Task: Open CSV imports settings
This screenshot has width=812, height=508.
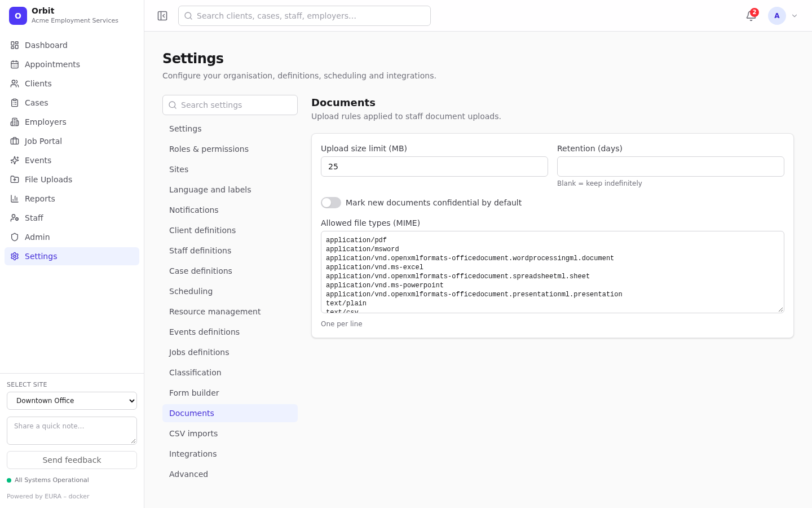Action: (x=230, y=433)
